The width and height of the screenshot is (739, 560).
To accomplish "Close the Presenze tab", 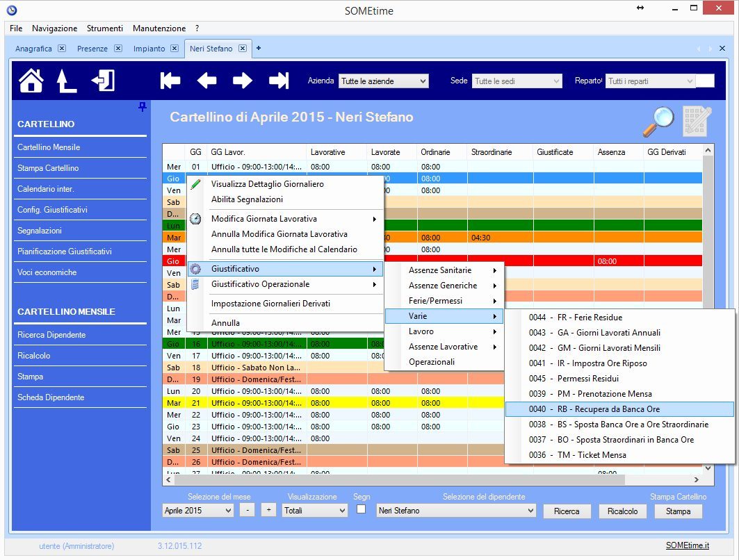I will point(118,49).
